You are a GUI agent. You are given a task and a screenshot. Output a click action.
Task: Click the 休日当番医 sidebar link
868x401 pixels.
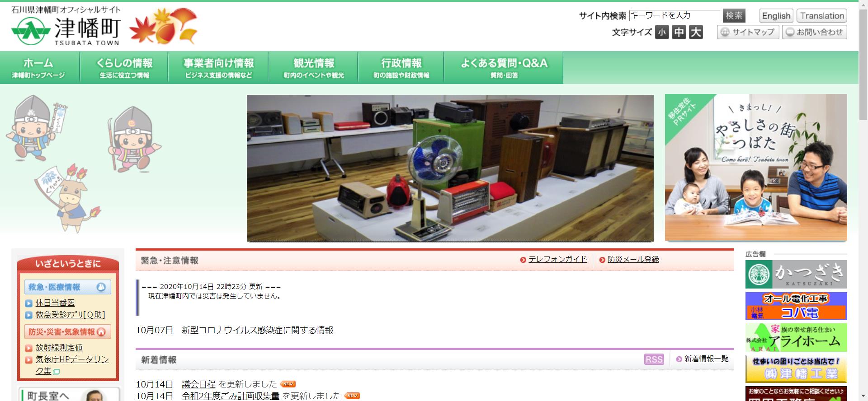[55, 303]
